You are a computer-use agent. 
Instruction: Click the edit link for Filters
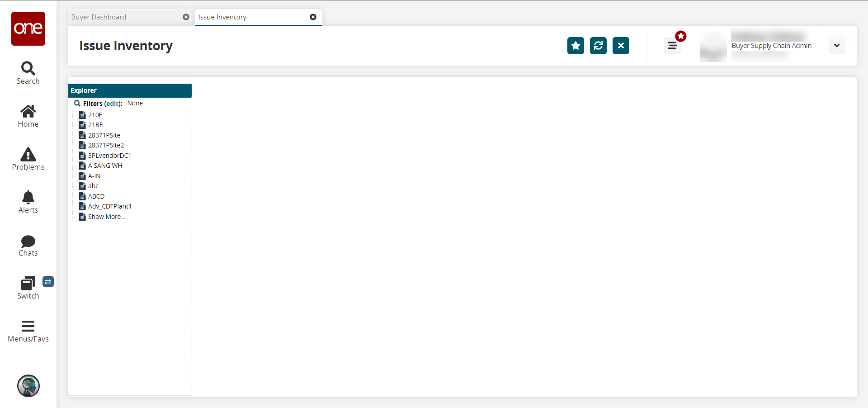tap(113, 104)
